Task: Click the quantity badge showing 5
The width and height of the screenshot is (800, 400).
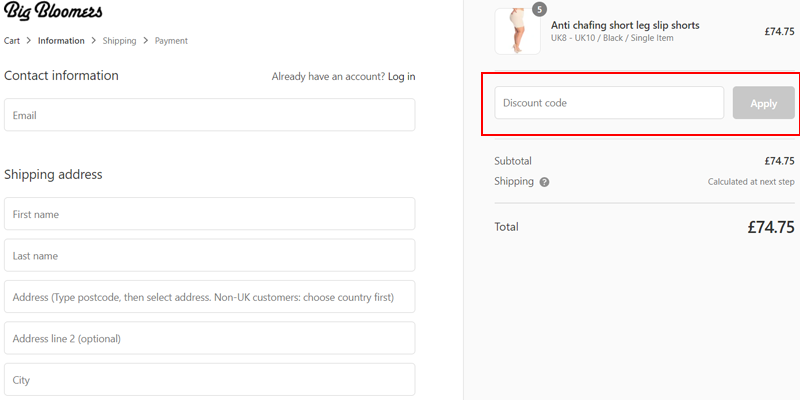Action: (539, 9)
